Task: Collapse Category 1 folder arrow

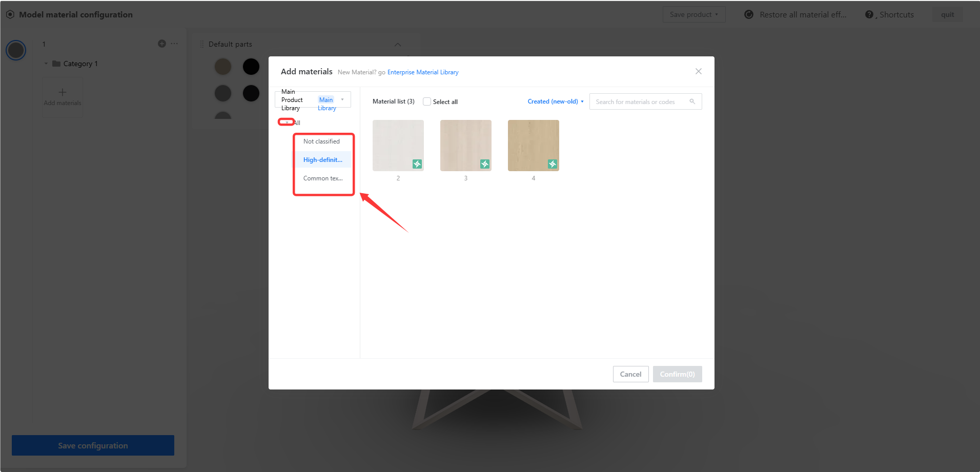Action: (x=46, y=64)
